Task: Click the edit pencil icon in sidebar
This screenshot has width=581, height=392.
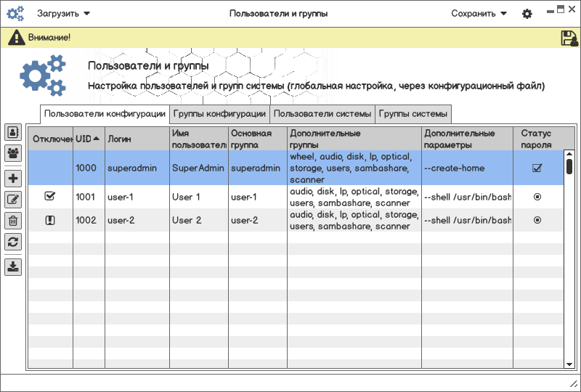Action: pyautogui.click(x=13, y=200)
